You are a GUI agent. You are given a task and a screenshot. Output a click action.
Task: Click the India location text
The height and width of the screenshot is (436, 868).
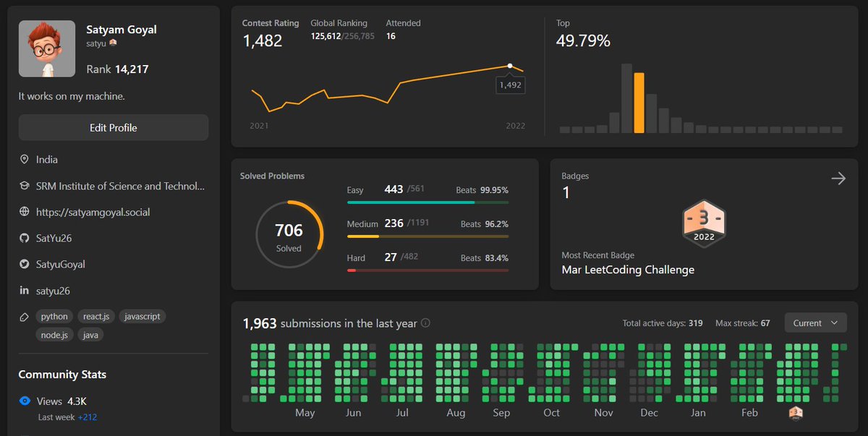[x=47, y=159]
